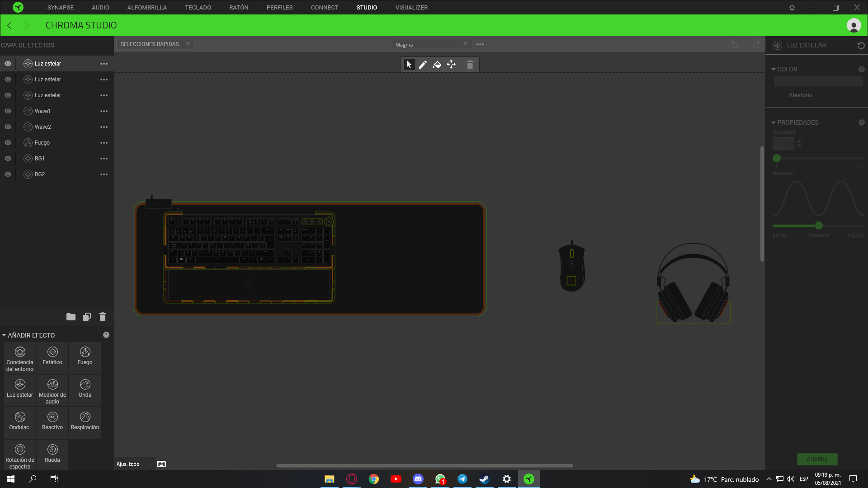This screenshot has width=868, height=488.
Task: Click the trash icon in canvas toolbar
Action: point(470,65)
